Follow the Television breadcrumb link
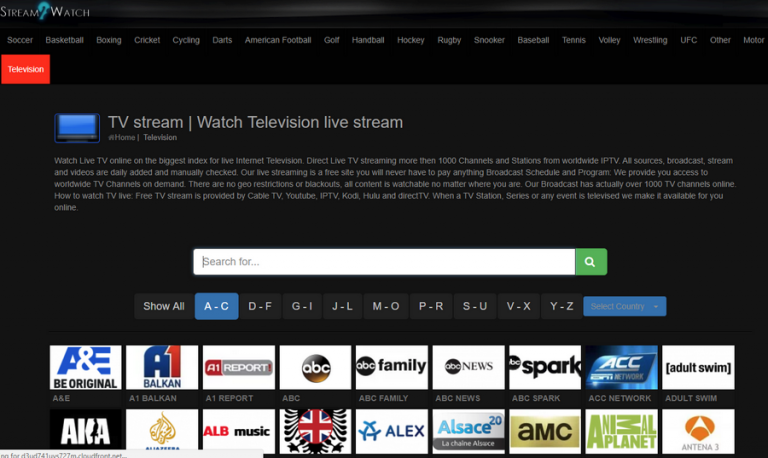 pos(160,138)
